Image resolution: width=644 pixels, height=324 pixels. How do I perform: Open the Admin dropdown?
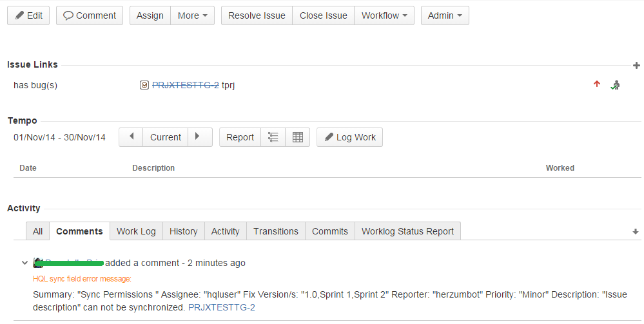(445, 15)
